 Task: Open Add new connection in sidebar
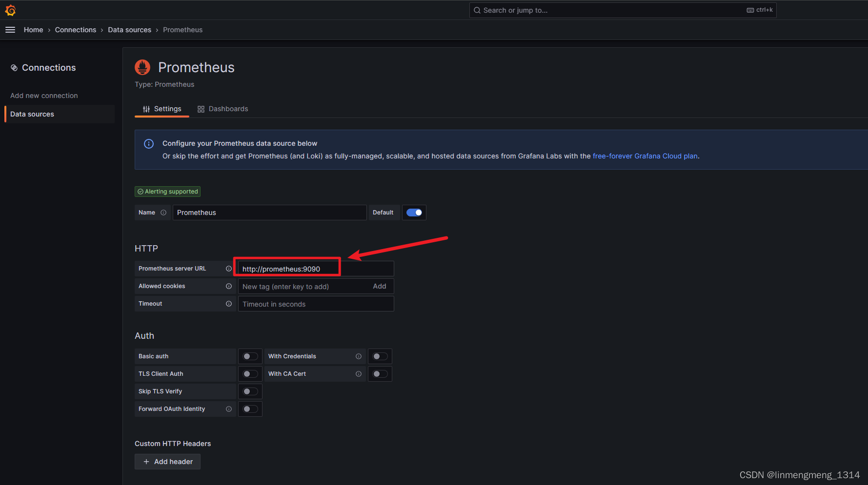tap(44, 96)
